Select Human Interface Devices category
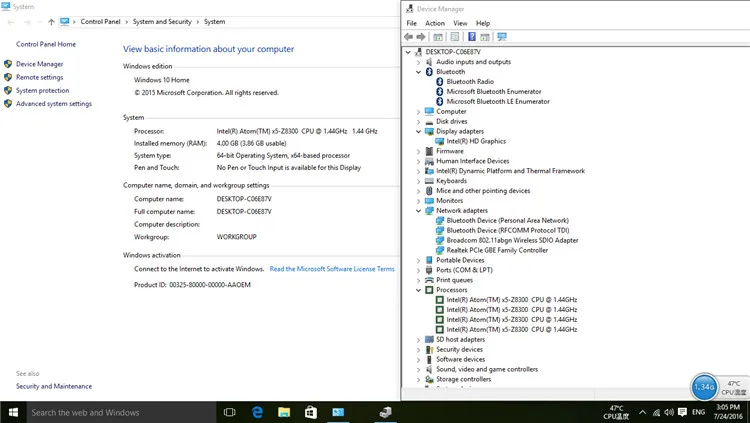The width and height of the screenshot is (750, 423). [473, 161]
